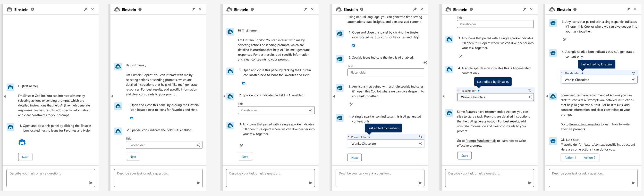Screen dimensions: 644x196
Task: Send the prompt in the third Einstein panel
Action: point(311,183)
